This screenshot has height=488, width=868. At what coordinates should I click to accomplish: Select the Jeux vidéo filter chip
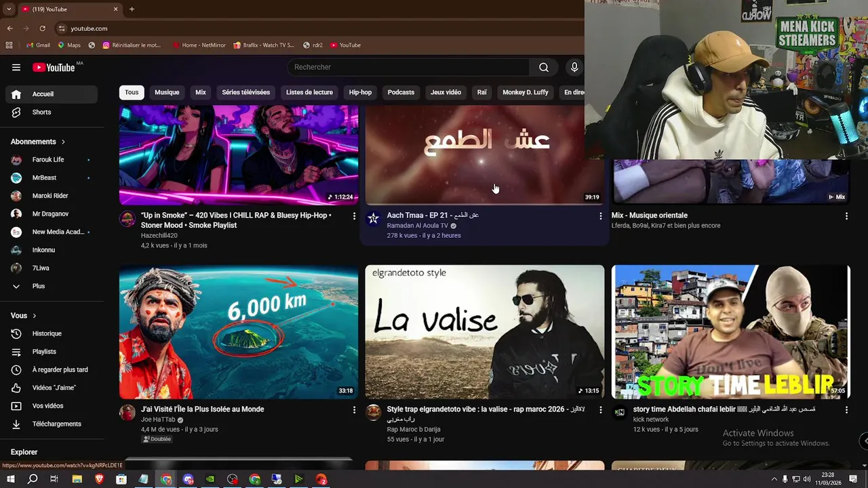[x=446, y=92]
